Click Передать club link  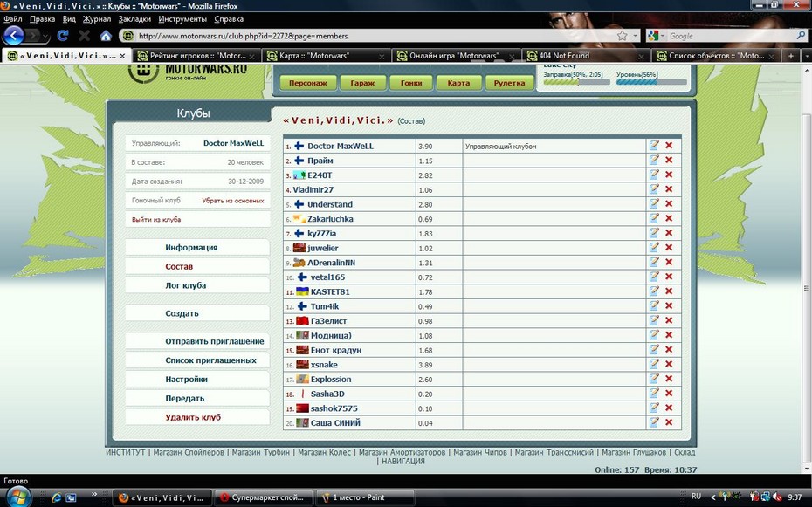184,398
